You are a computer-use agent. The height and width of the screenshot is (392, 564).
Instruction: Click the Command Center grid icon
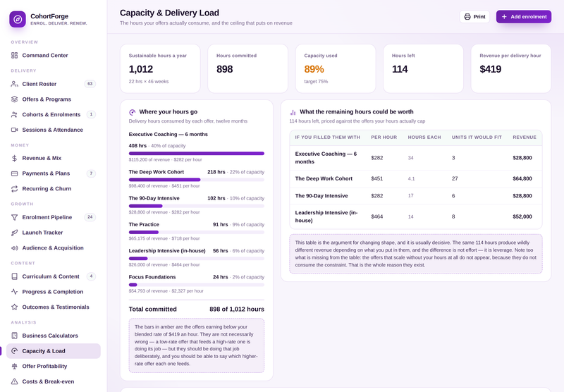tap(14, 56)
